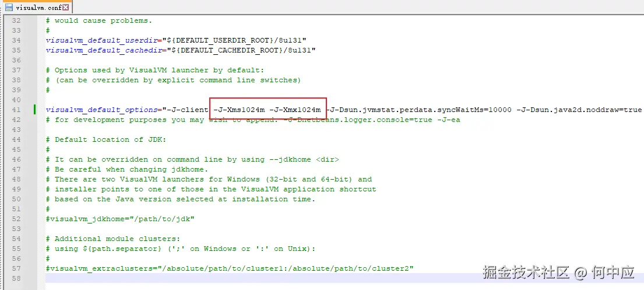Select line number 57 in the gutter

pos(16,268)
